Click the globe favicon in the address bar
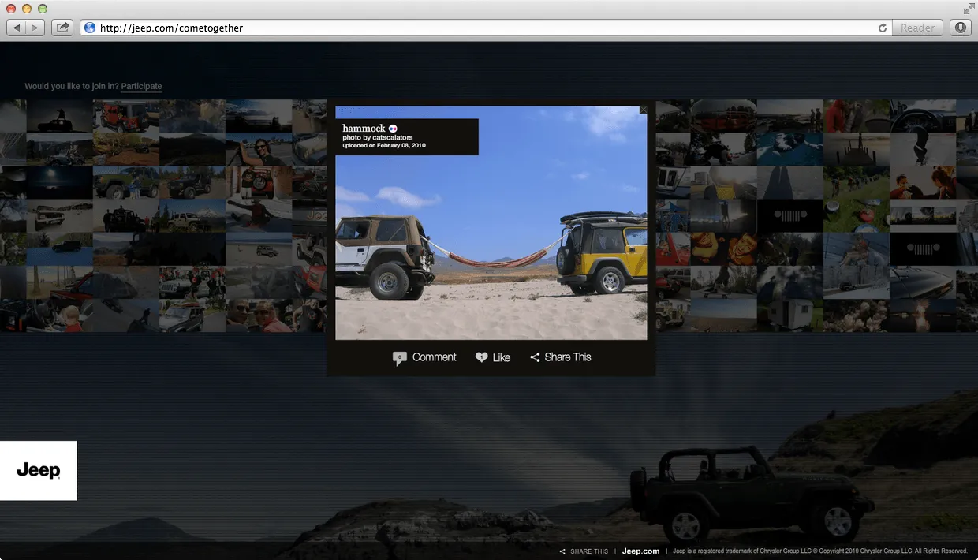Screen dimensions: 978x560 [x=90, y=28]
